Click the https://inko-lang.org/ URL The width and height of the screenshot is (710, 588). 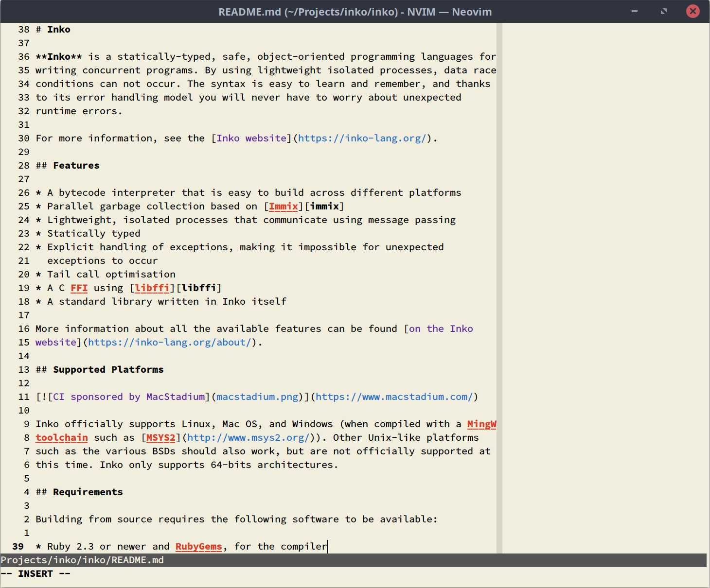click(362, 138)
